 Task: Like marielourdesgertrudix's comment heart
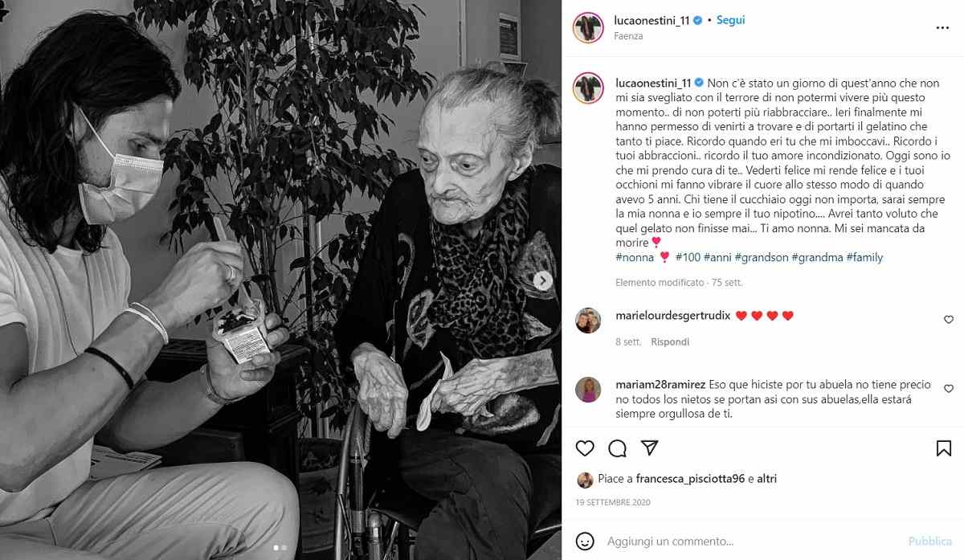tap(949, 320)
